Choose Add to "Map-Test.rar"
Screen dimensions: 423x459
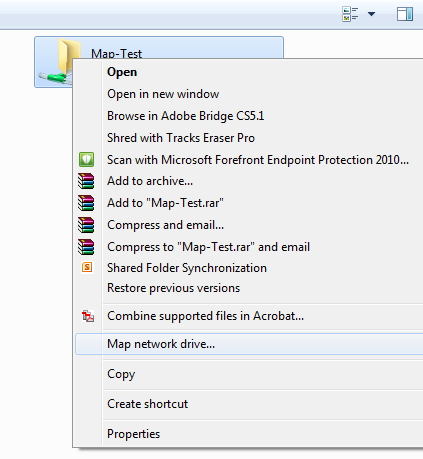click(x=165, y=203)
